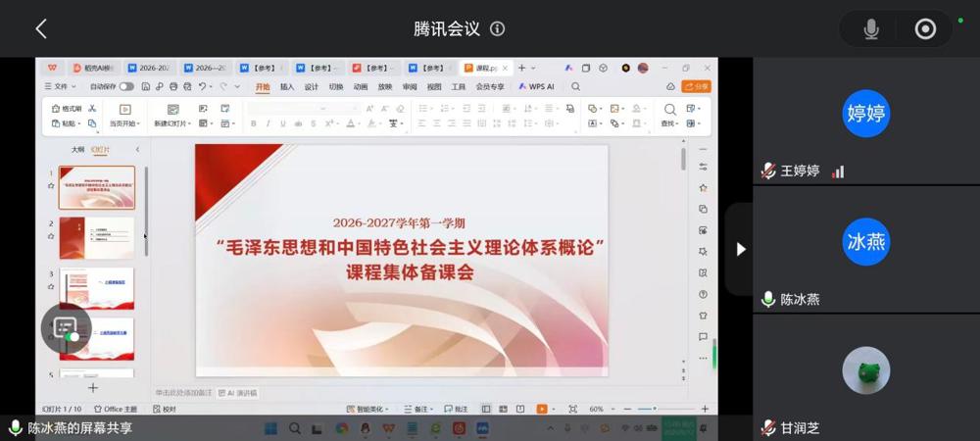The width and height of the screenshot is (980, 441).
Task: Select 陈冰燕's participant tile
Action: pyautogui.click(x=866, y=249)
